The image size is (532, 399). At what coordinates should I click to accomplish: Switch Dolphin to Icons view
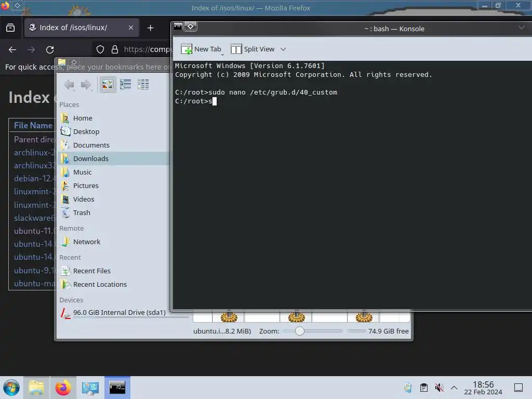pyautogui.click(x=108, y=85)
